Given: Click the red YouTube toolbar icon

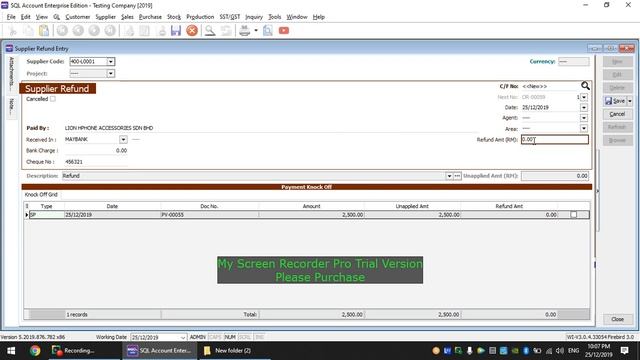Looking at the screenshot, I should pyautogui.click(x=284, y=31).
